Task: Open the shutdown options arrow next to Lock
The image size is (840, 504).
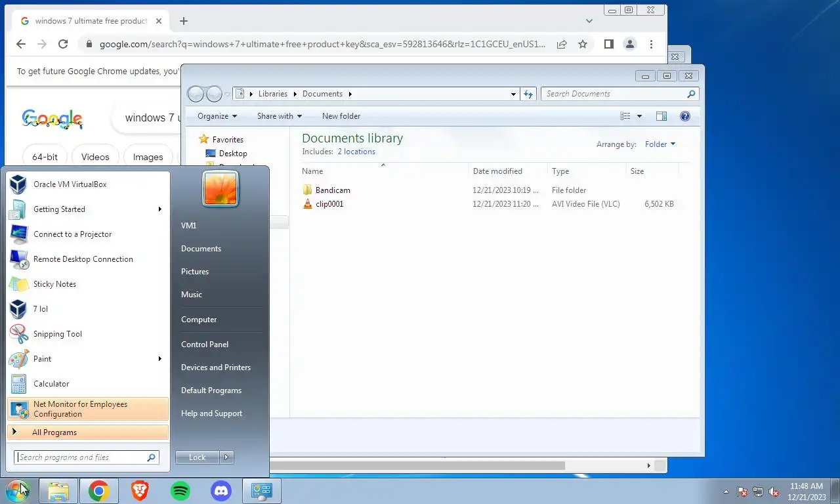Action: point(227,457)
